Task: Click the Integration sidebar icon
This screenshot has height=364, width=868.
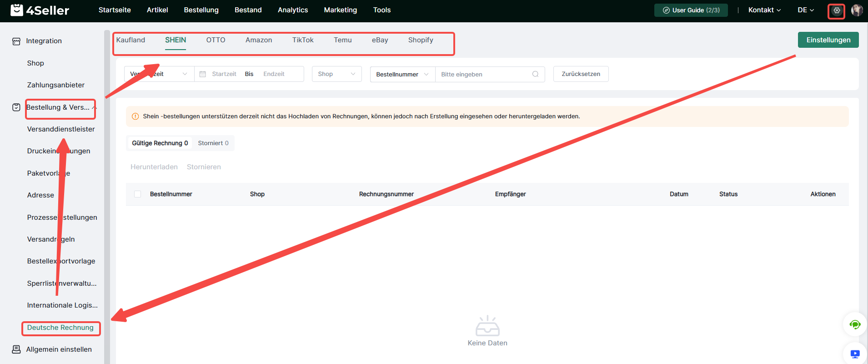Action: 16,41
